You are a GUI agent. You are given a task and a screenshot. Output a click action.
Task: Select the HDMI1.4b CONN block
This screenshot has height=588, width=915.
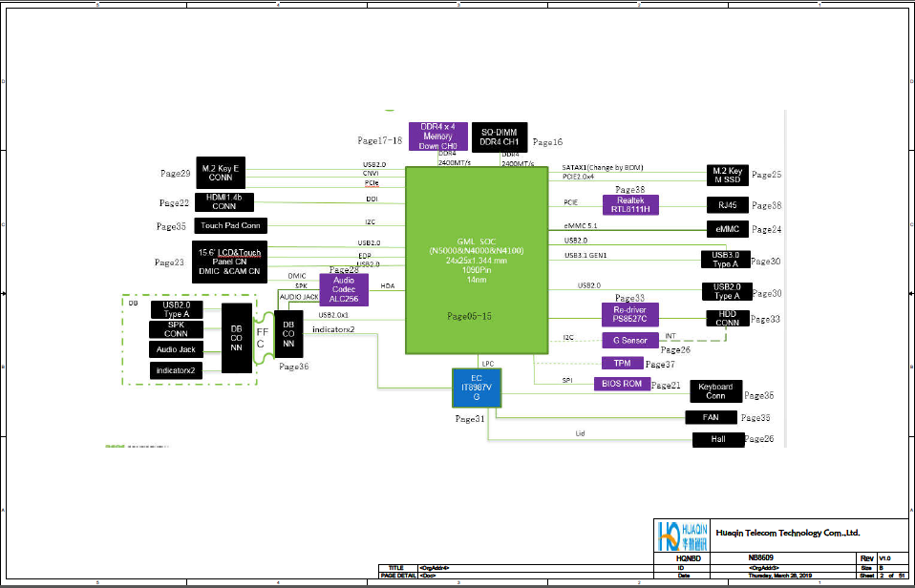click(224, 201)
